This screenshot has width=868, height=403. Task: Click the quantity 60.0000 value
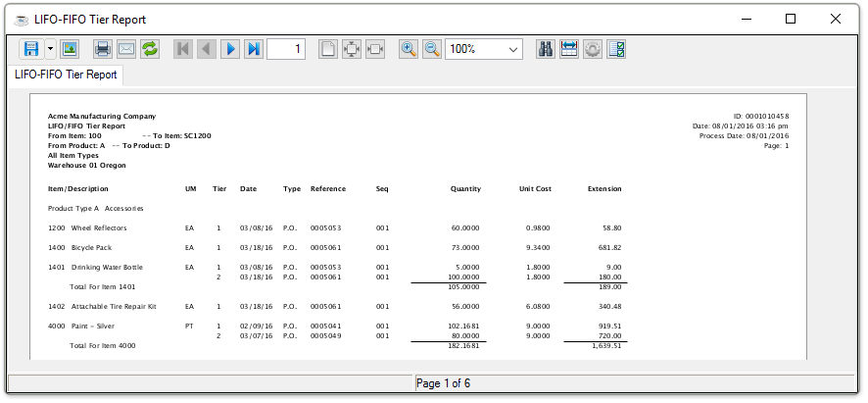465,227
